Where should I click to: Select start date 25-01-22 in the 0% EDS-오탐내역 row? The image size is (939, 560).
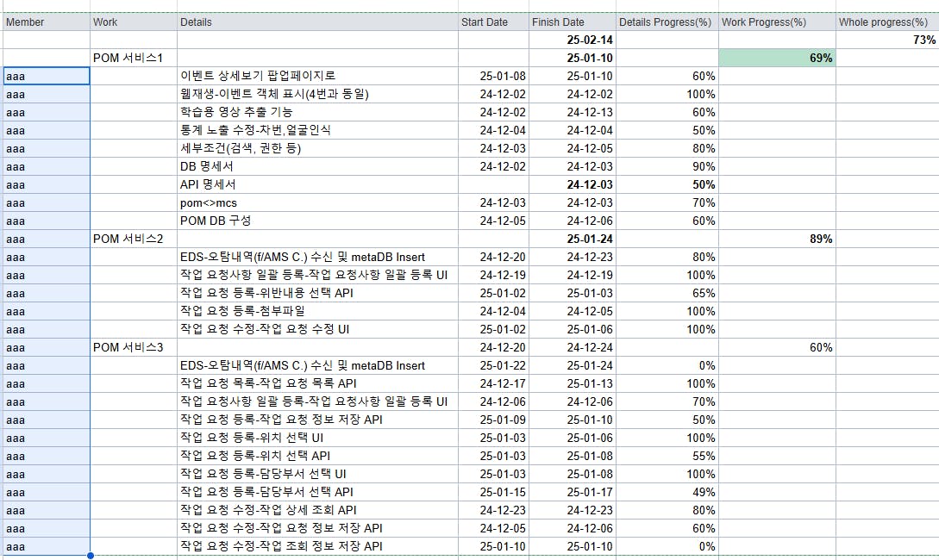(x=493, y=365)
